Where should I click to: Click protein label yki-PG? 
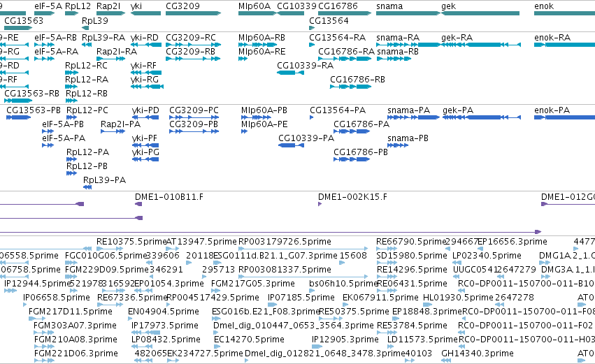(x=145, y=152)
